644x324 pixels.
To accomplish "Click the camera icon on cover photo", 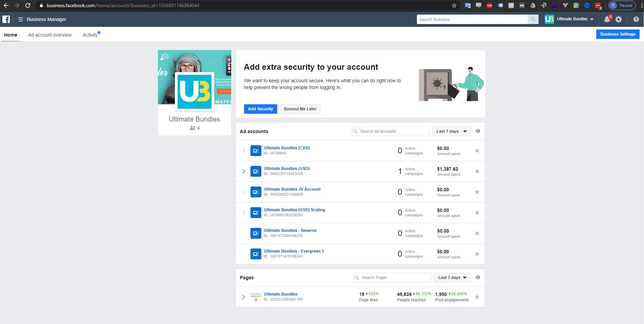I will (x=165, y=56).
